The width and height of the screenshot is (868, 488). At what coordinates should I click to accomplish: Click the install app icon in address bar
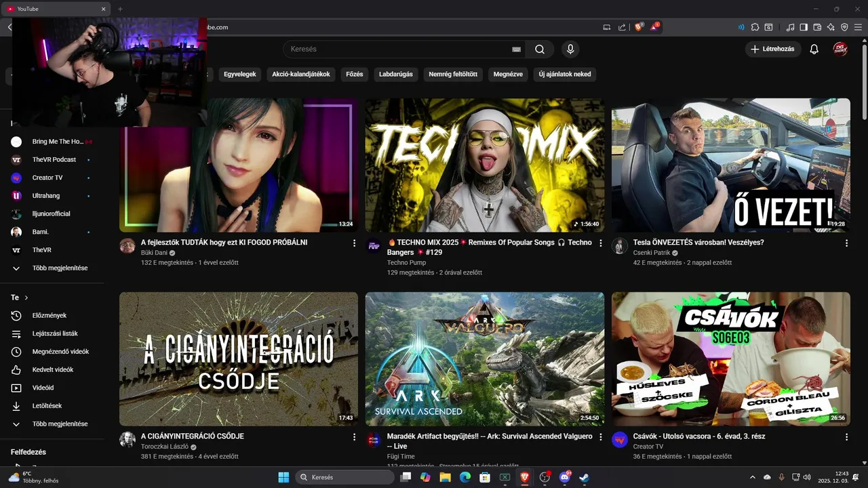tap(607, 27)
